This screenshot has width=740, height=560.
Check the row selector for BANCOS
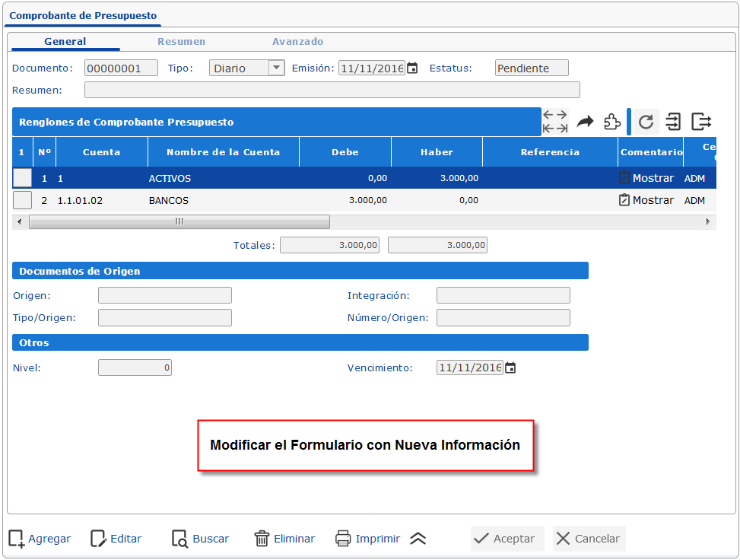click(21, 199)
